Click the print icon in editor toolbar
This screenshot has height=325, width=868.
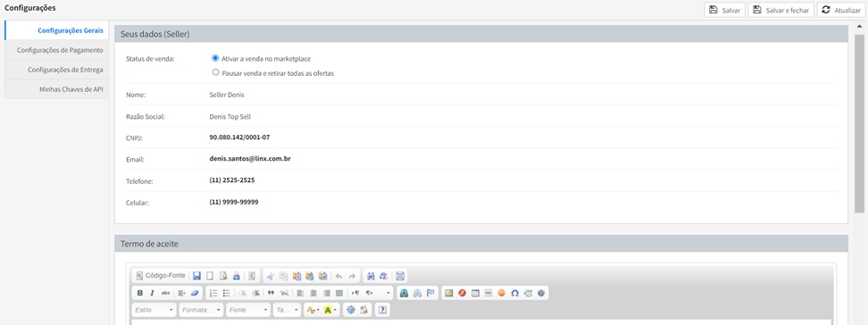(x=237, y=276)
